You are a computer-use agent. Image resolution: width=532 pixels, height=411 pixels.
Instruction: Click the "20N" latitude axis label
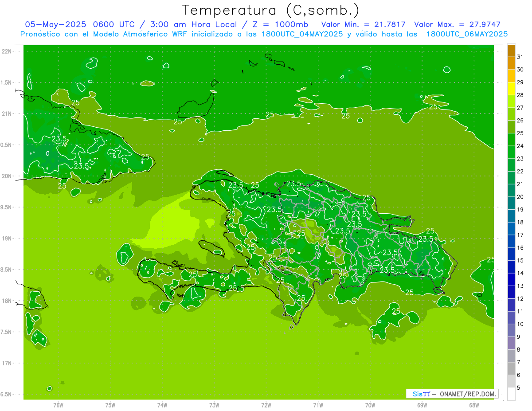click(x=7, y=176)
